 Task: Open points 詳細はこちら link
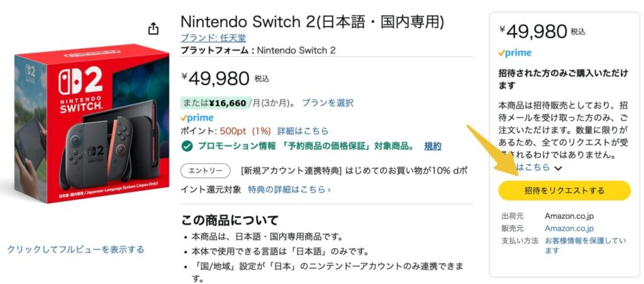[x=303, y=131]
